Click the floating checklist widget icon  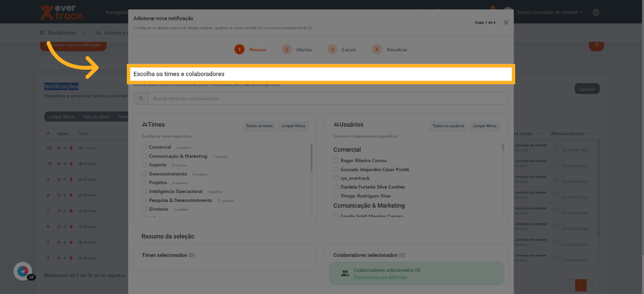click(22, 271)
